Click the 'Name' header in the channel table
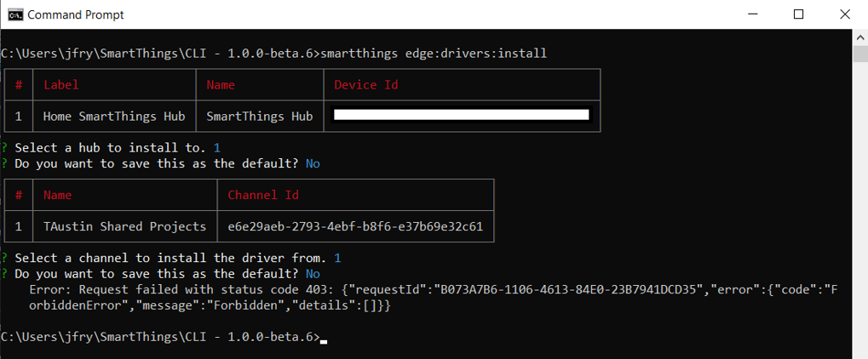868x359 pixels. [x=58, y=196]
